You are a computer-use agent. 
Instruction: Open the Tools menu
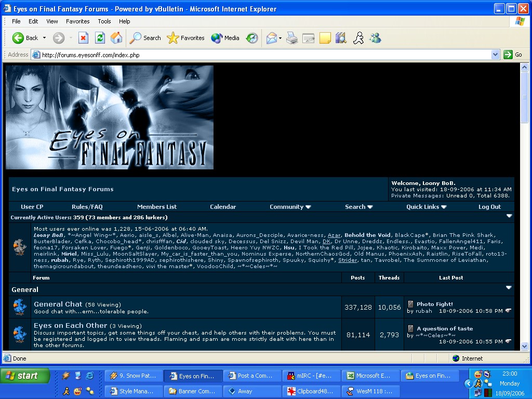[104, 21]
